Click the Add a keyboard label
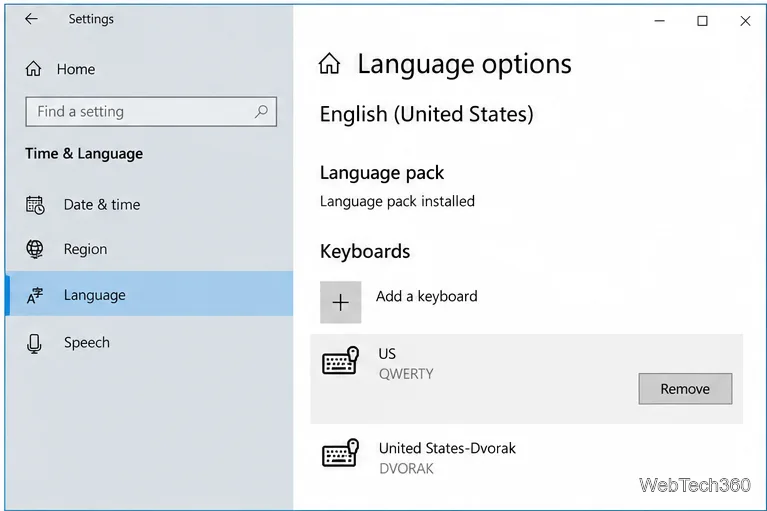Image resolution: width=767 pixels, height=511 pixels. click(427, 296)
